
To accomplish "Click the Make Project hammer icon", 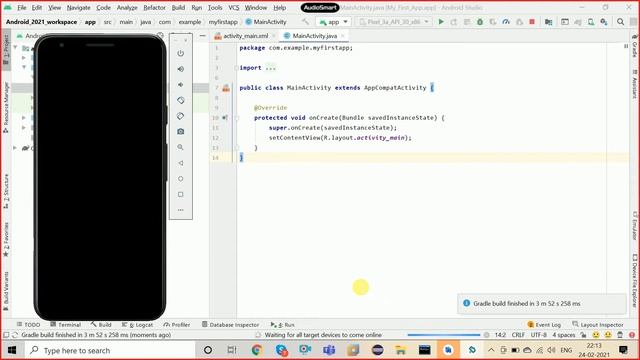I will (305, 22).
